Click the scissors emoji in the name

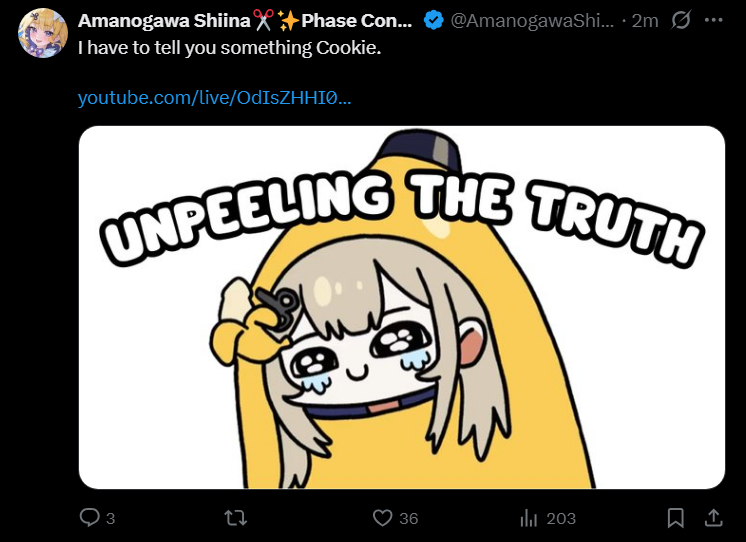tap(263, 20)
